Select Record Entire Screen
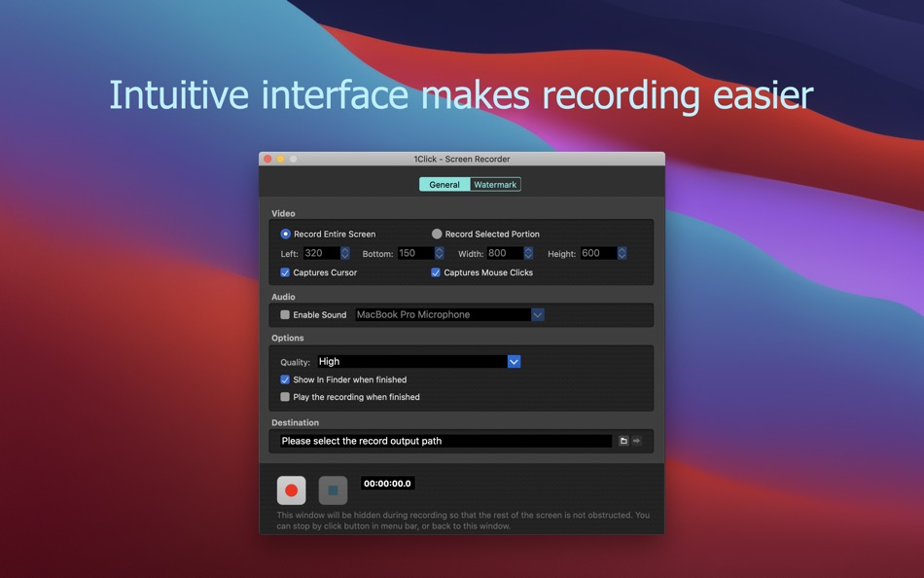 click(x=285, y=234)
